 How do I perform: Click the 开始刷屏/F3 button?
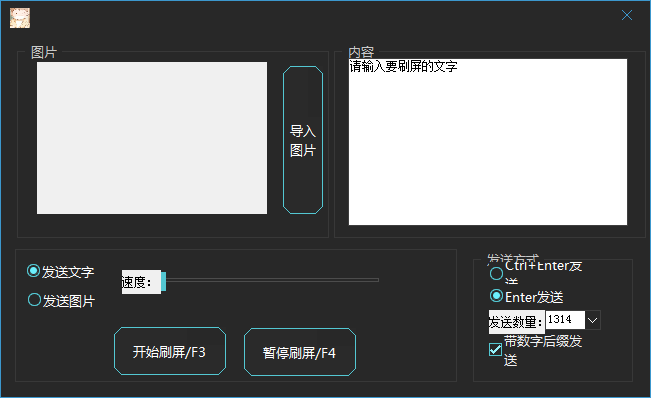(170, 351)
